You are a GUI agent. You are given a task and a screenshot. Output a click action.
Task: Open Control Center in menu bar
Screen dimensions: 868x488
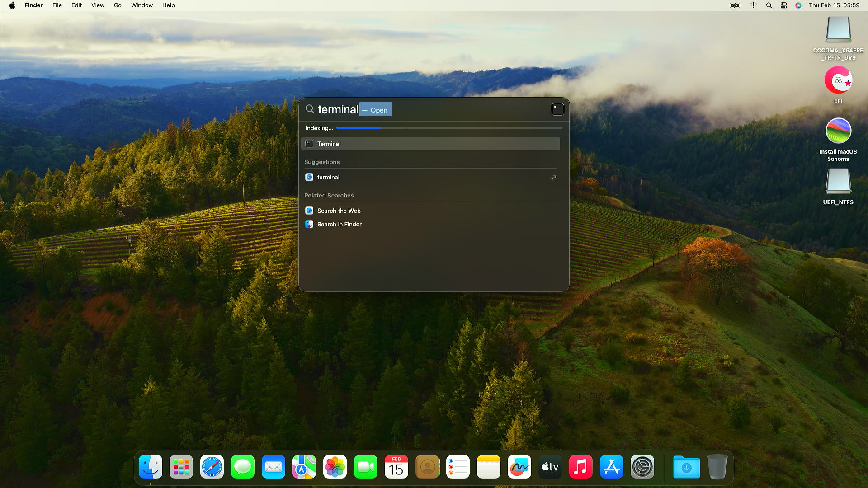[783, 5]
